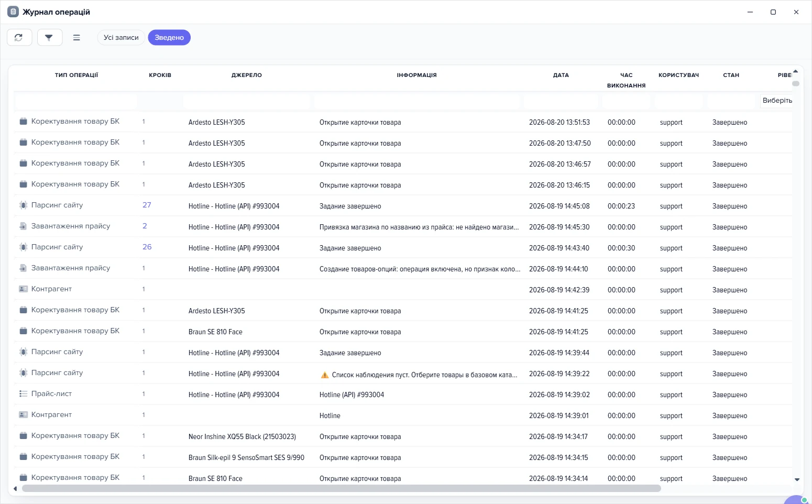Click the bug icon of the 27-step parsing row
812x504 pixels.
point(23,205)
